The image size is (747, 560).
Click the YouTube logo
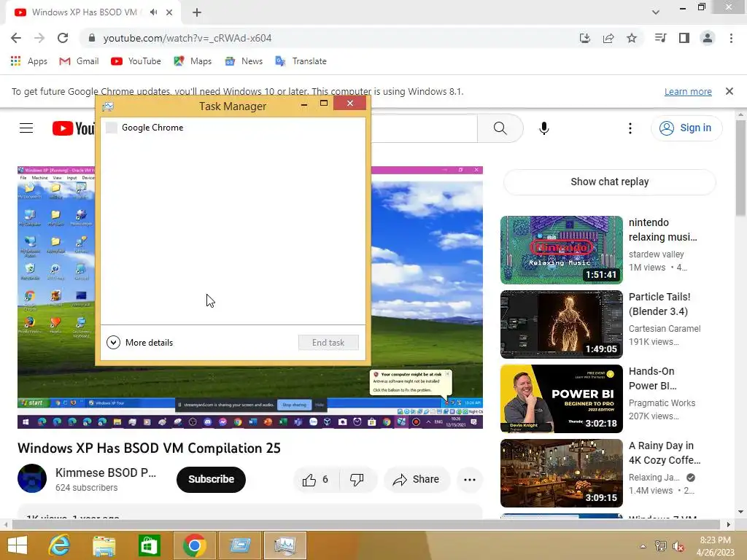(x=74, y=128)
